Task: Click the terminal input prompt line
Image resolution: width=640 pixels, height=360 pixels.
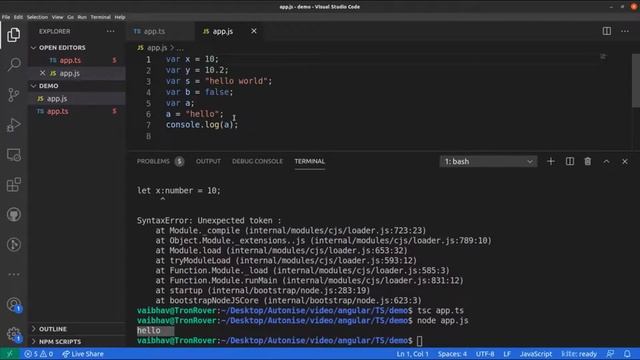Action: [x=280, y=340]
